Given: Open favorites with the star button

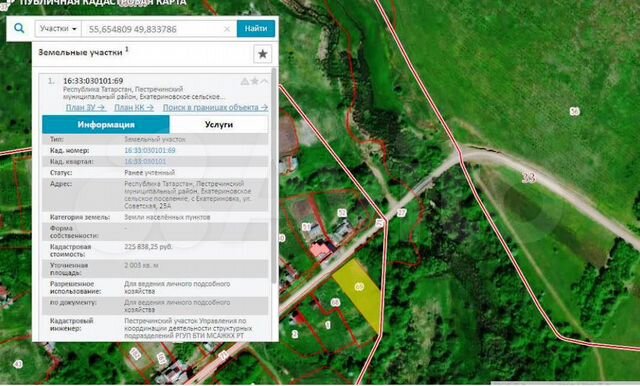Looking at the screenshot, I should (262, 54).
